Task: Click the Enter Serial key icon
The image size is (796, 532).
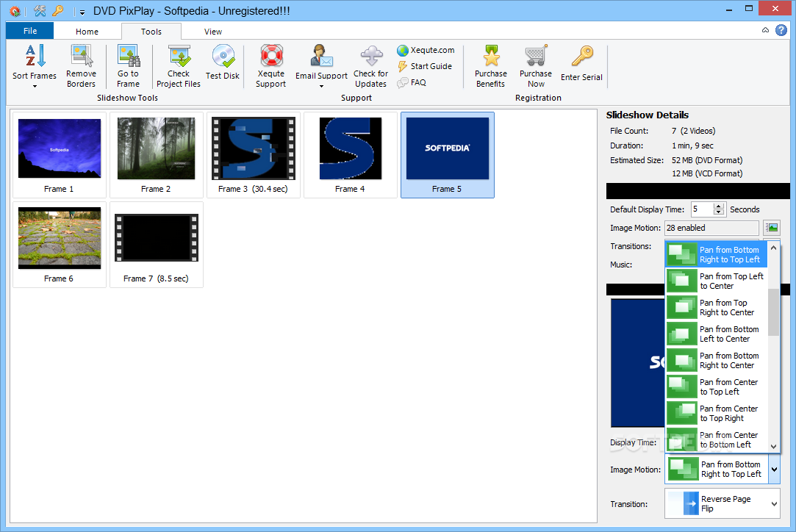Action: coord(582,56)
